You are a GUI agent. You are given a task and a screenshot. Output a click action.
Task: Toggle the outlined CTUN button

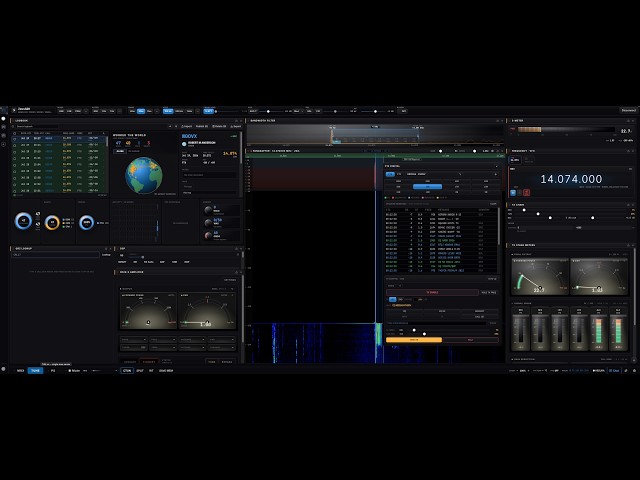point(127,371)
